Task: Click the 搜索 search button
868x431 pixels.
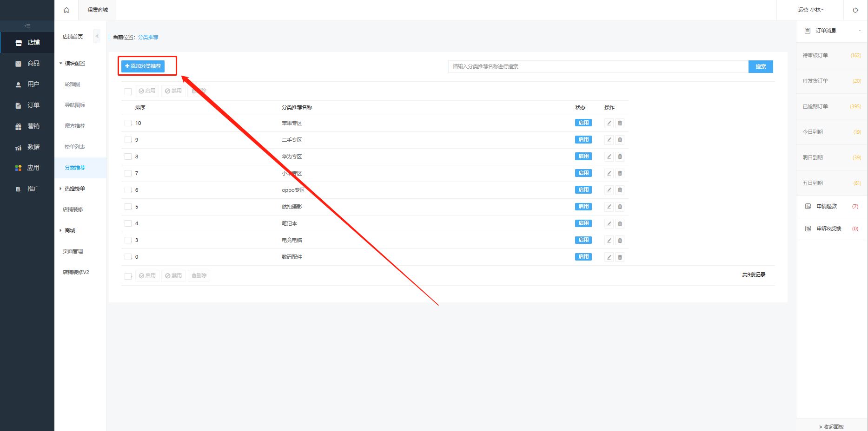Action: point(761,66)
